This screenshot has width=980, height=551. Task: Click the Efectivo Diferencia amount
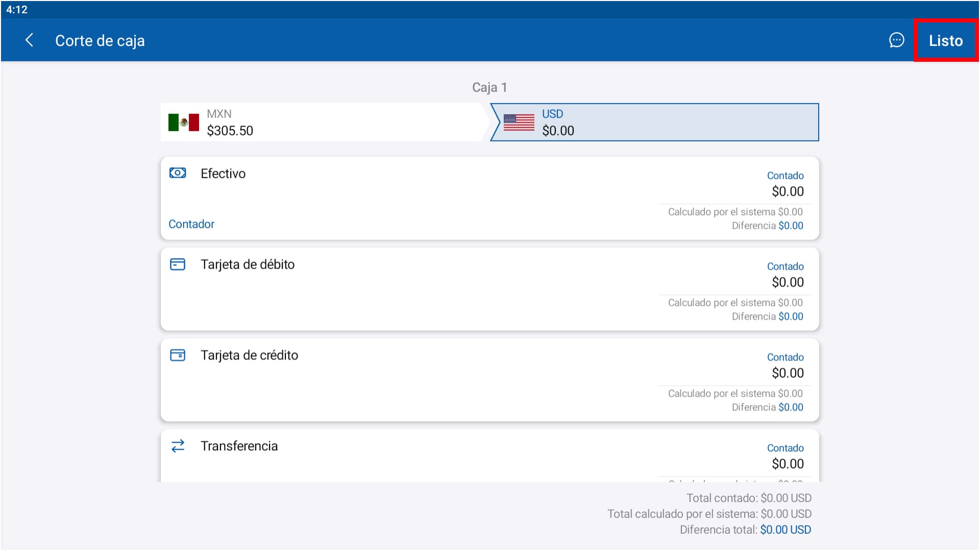(791, 226)
